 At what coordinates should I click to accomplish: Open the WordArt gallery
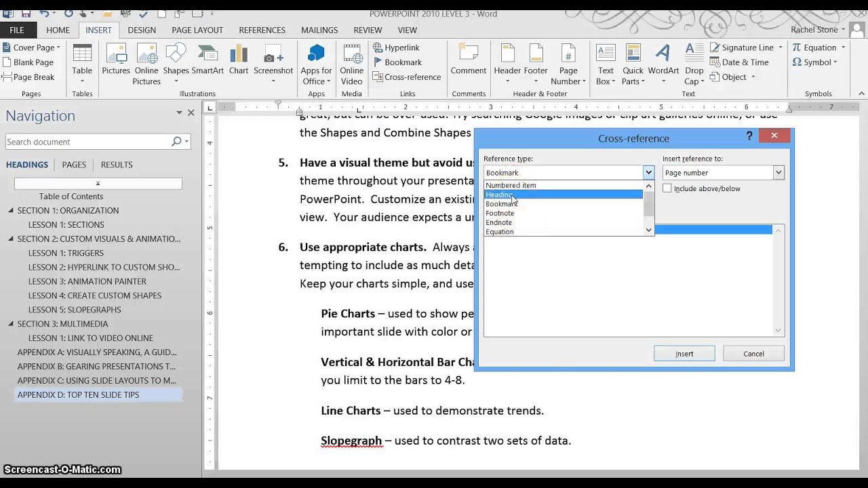click(663, 64)
